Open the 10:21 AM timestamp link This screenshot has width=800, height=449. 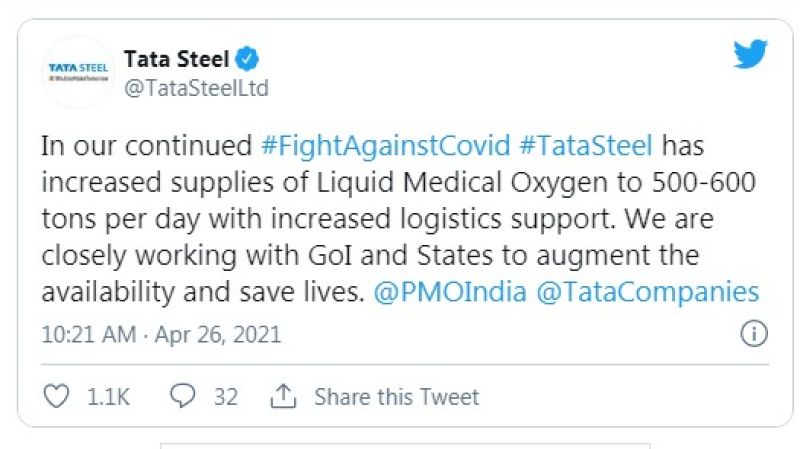click(x=88, y=334)
